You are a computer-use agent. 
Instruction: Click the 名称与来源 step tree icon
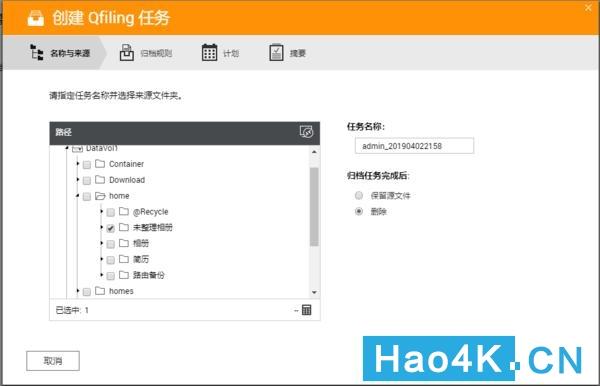click(37, 52)
